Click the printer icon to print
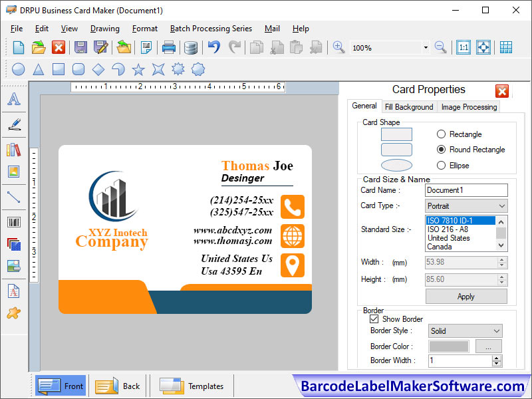532x399 pixels. [169, 47]
